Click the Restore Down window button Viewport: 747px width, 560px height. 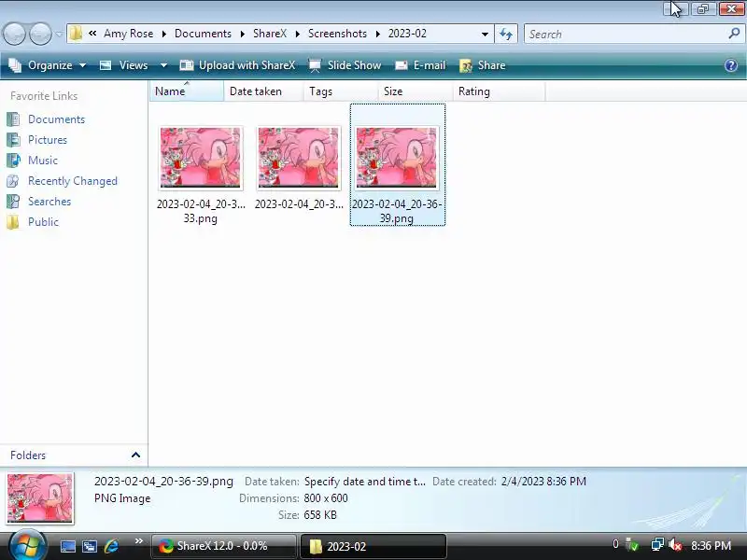703,8
